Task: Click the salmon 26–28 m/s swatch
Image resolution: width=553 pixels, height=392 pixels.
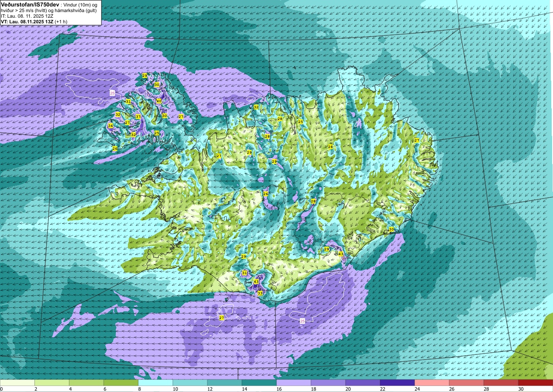Action: (467, 383)
